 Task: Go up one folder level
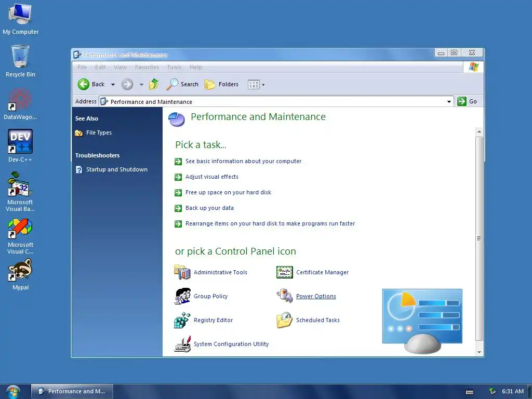[x=154, y=84]
